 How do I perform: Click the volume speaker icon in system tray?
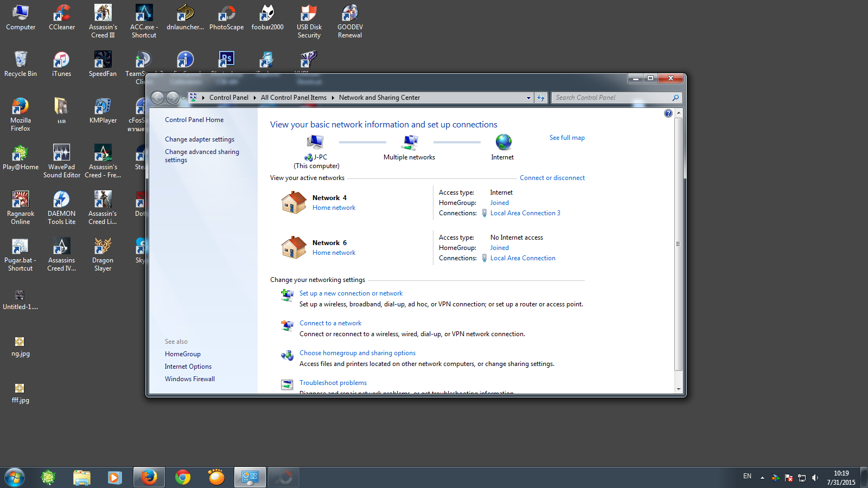tap(815, 478)
